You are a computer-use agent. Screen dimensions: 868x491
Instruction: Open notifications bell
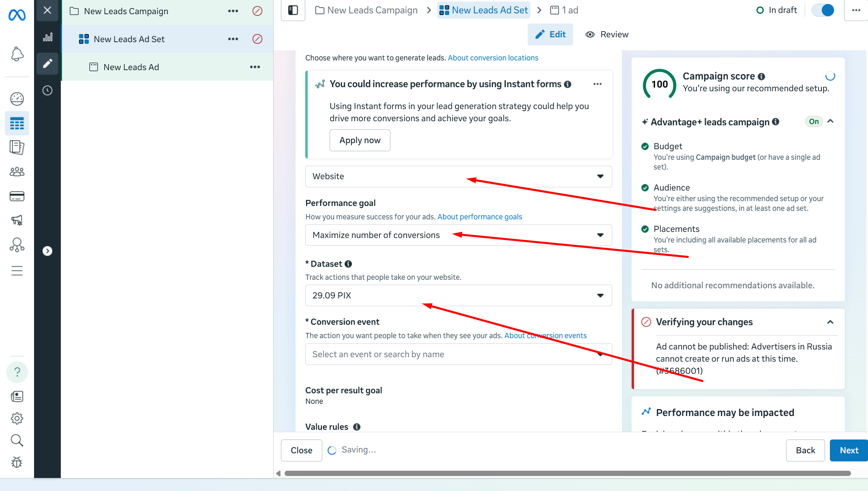[x=17, y=54]
